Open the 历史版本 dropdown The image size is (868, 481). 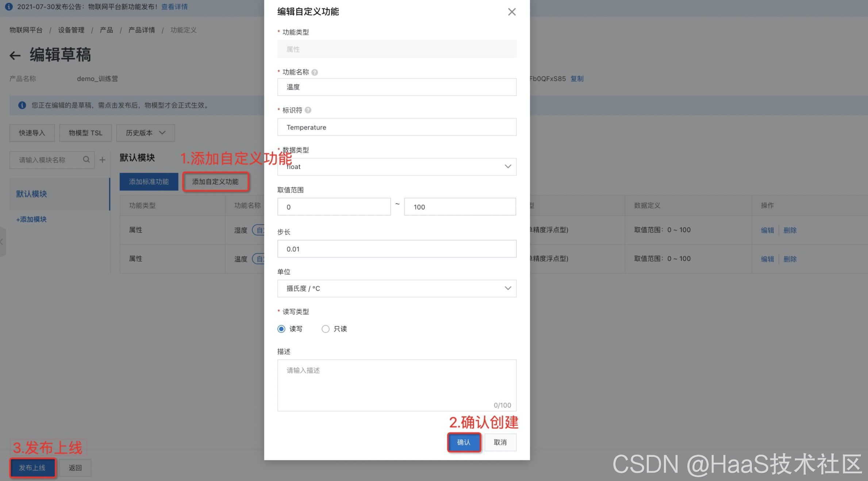click(x=146, y=133)
